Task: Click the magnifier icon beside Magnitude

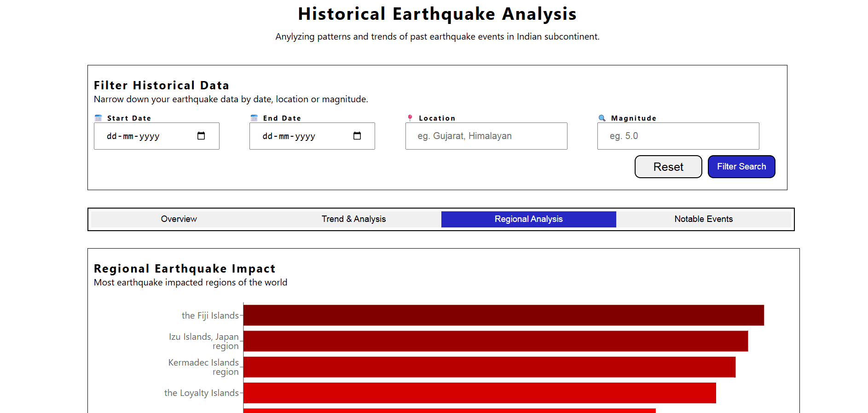Action: [x=602, y=118]
